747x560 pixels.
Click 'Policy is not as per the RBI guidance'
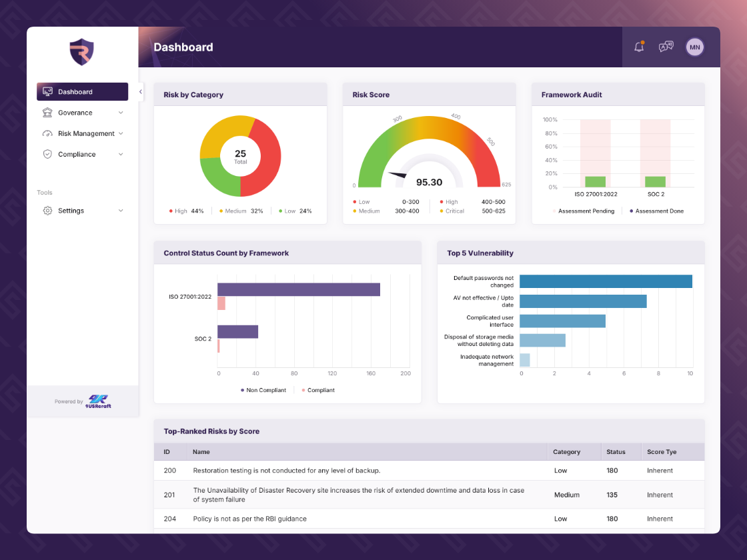[249, 519]
